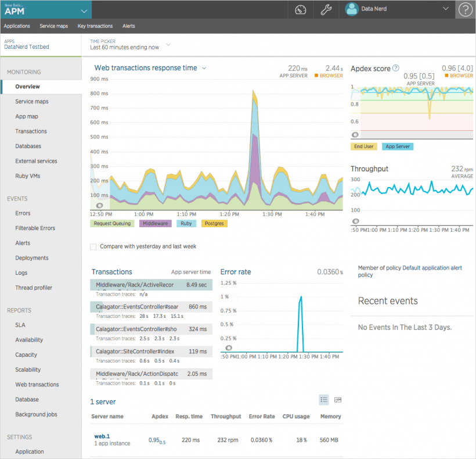Open the wrench tools icon
476x459 pixels.
click(x=326, y=9)
